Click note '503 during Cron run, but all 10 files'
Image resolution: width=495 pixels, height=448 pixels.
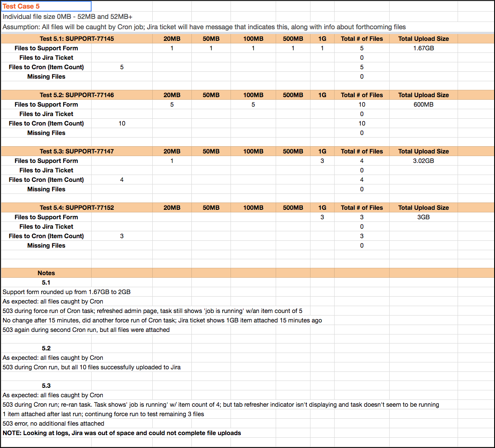92,367
